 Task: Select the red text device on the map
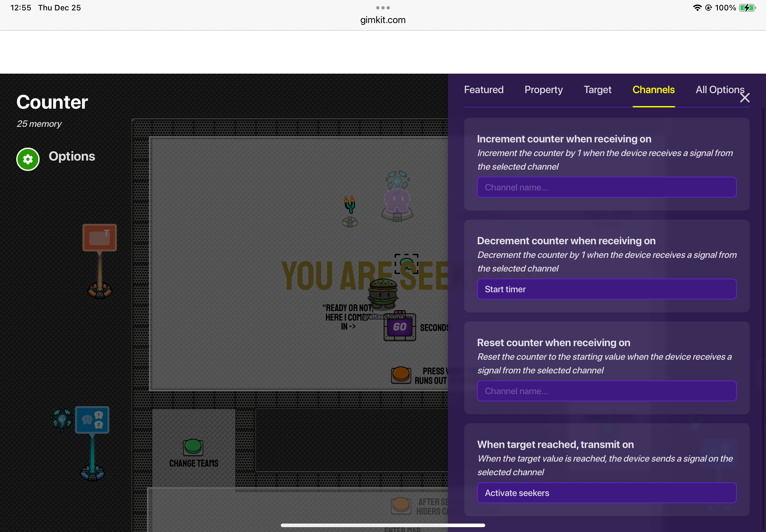click(99, 237)
